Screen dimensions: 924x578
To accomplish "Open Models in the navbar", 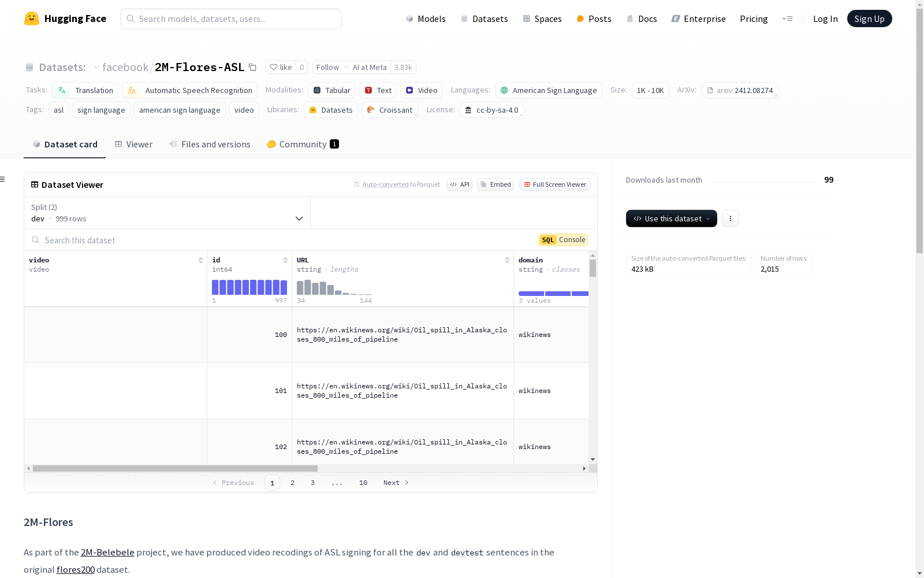I will pyautogui.click(x=426, y=18).
